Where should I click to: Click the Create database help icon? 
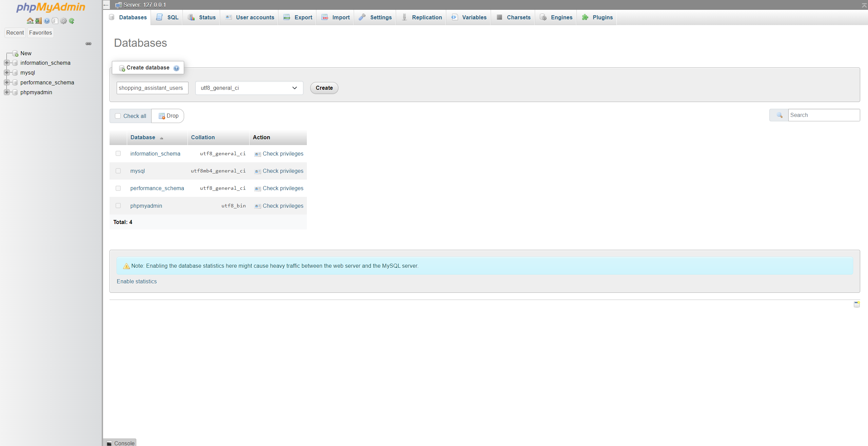point(176,68)
